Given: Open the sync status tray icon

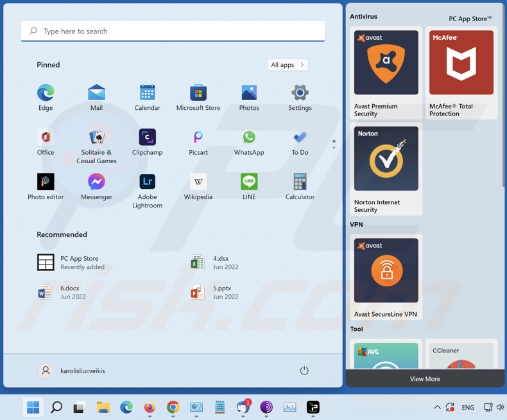Looking at the screenshot, I should tap(450, 407).
